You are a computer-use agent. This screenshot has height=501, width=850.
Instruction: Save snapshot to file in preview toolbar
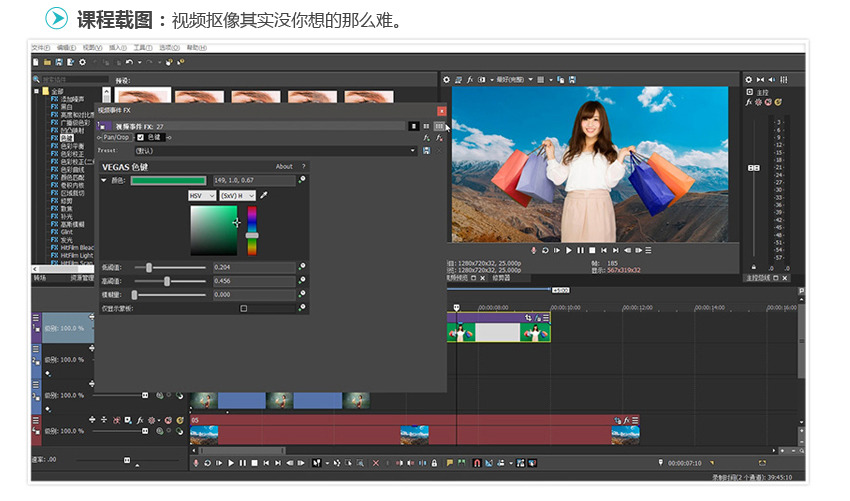[x=572, y=80]
